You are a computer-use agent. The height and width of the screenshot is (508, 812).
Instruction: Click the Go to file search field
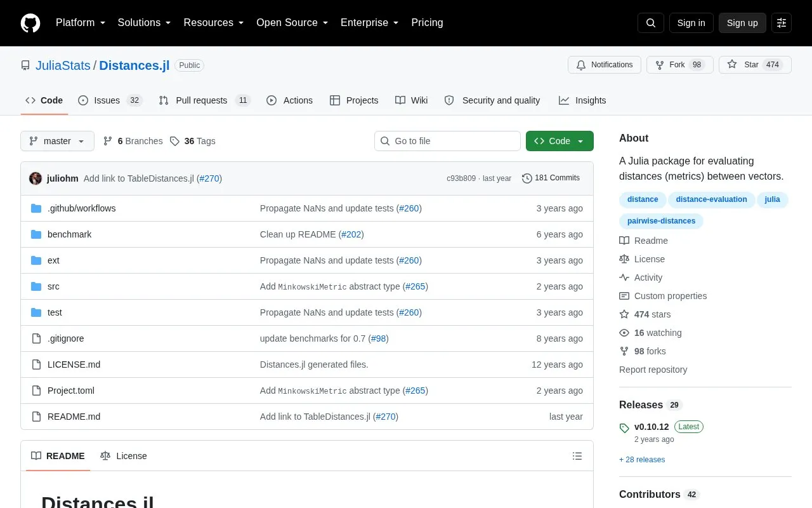point(447,141)
